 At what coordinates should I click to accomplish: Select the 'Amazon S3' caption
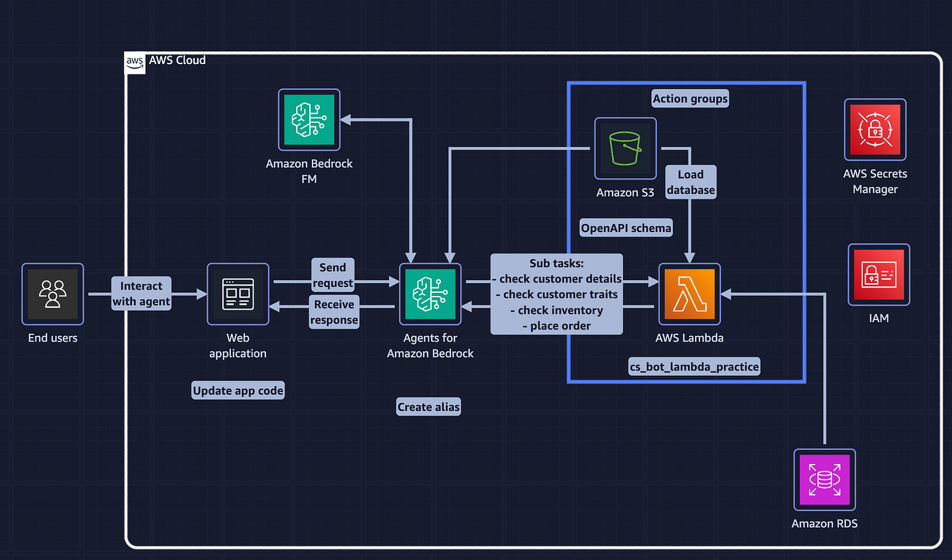click(625, 193)
